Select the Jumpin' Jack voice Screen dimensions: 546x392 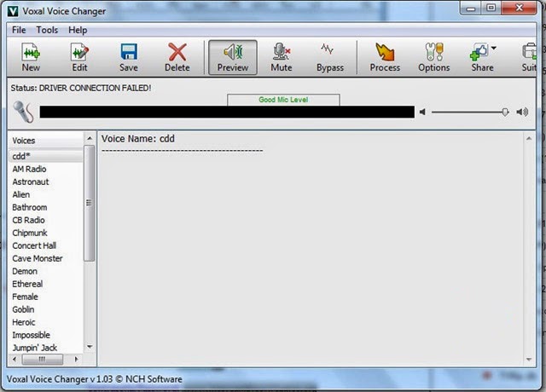click(46, 348)
